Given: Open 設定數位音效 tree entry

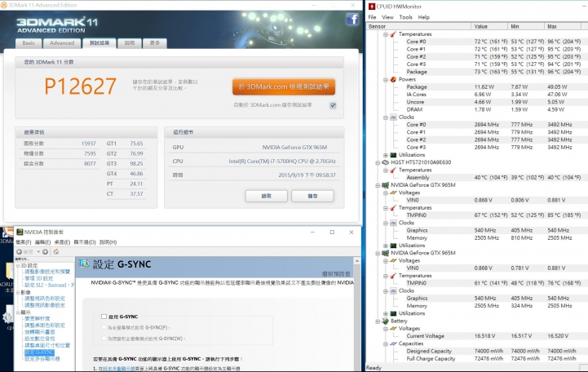Looking at the screenshot, I should point(40,339).
